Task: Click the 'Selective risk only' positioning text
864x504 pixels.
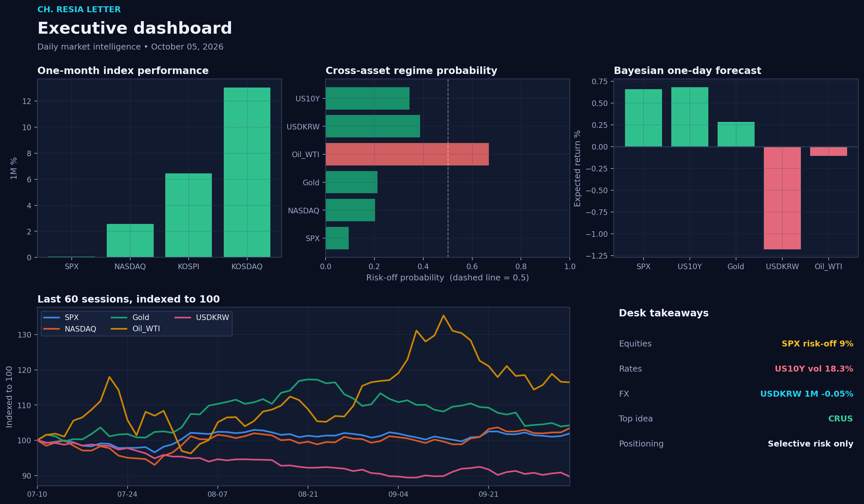Action: [x=810, y=444]
